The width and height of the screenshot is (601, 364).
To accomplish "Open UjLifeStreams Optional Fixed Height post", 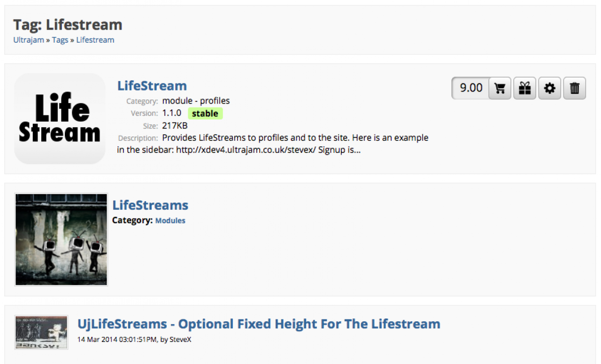I will [x=259, y=324].
